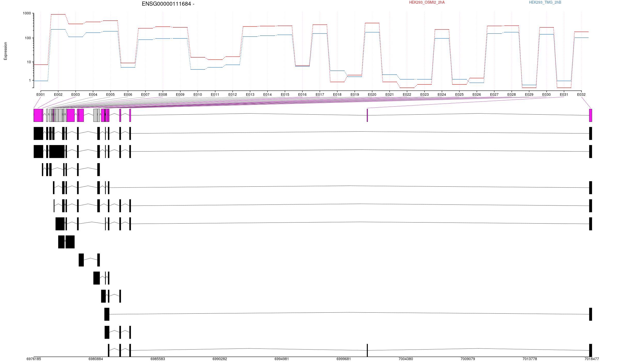
Task: Click genomic coordinate 7009079
Action: click(x=468, y=359)
